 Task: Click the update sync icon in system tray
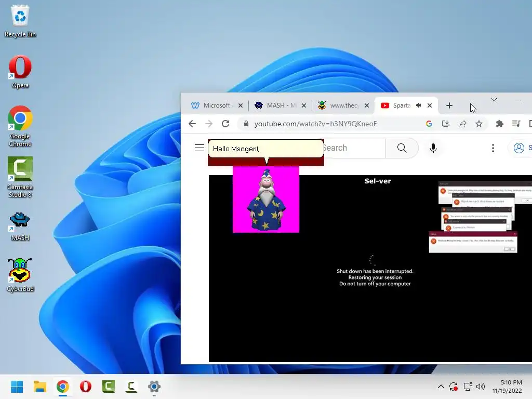[x=454, y=387]
